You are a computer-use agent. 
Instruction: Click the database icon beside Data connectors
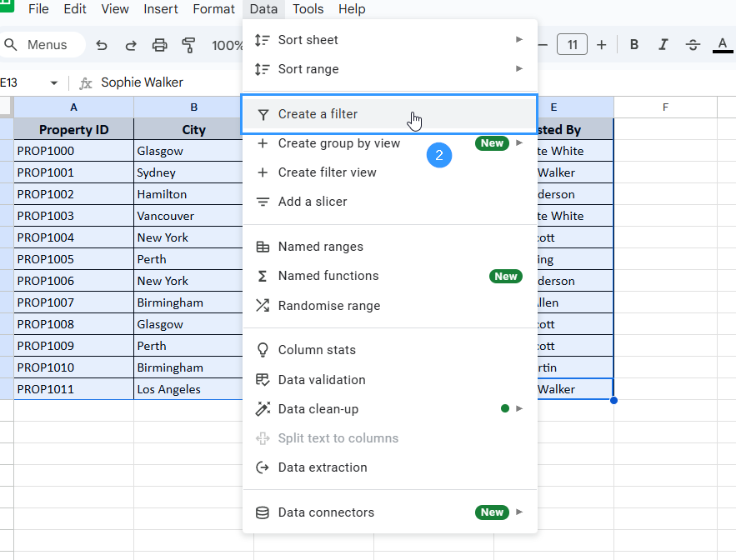coord(263,512)
